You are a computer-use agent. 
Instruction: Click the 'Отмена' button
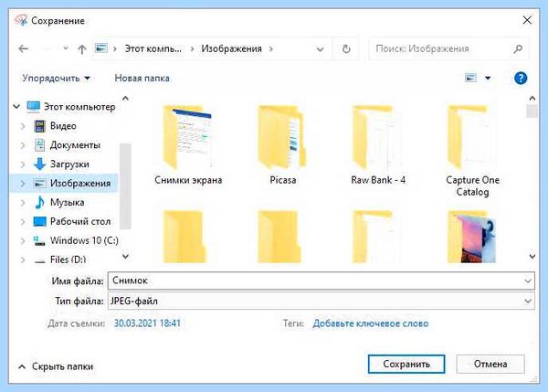[490, 364]
